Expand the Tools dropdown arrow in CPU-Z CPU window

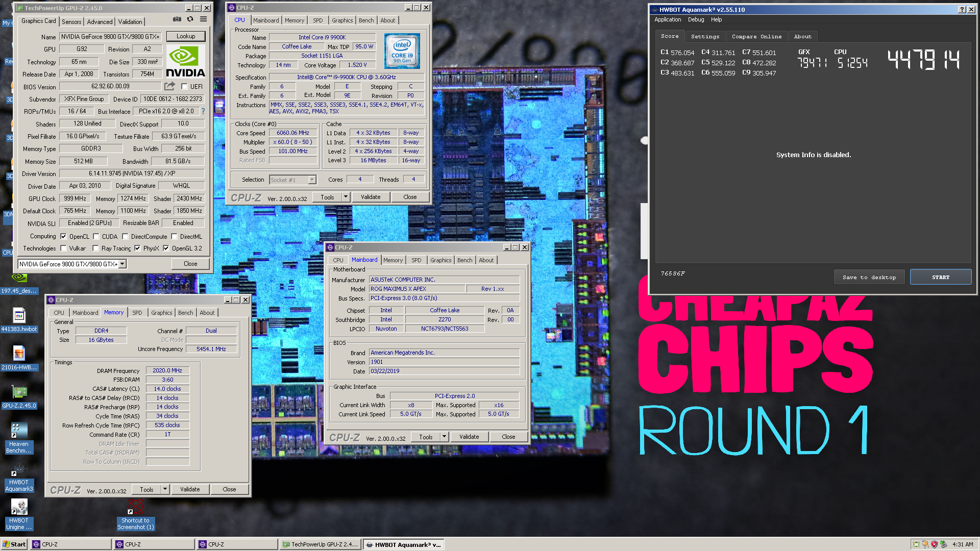coord(346,197)
